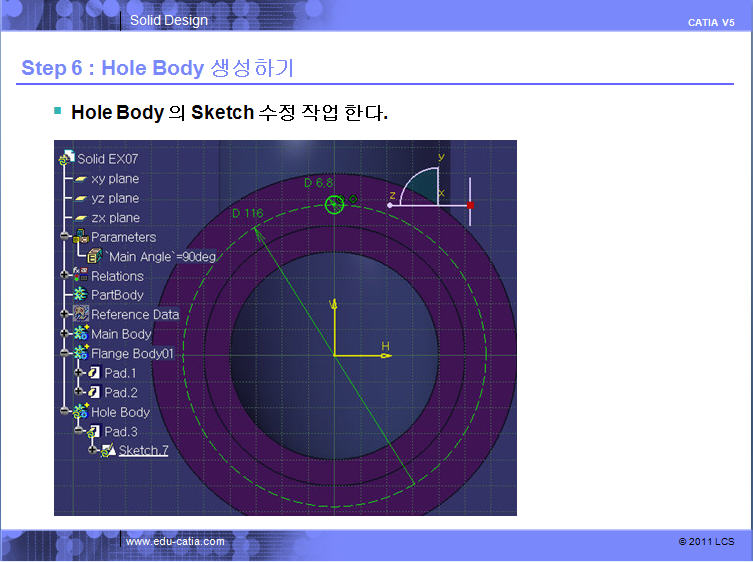Select the Relations fx icon

point(81,275)
